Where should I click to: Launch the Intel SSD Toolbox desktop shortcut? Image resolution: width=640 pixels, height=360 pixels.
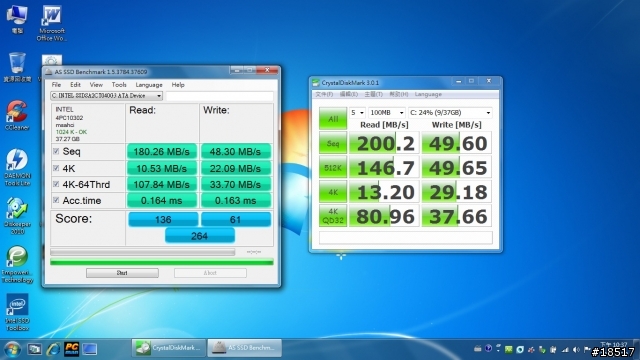17,312
